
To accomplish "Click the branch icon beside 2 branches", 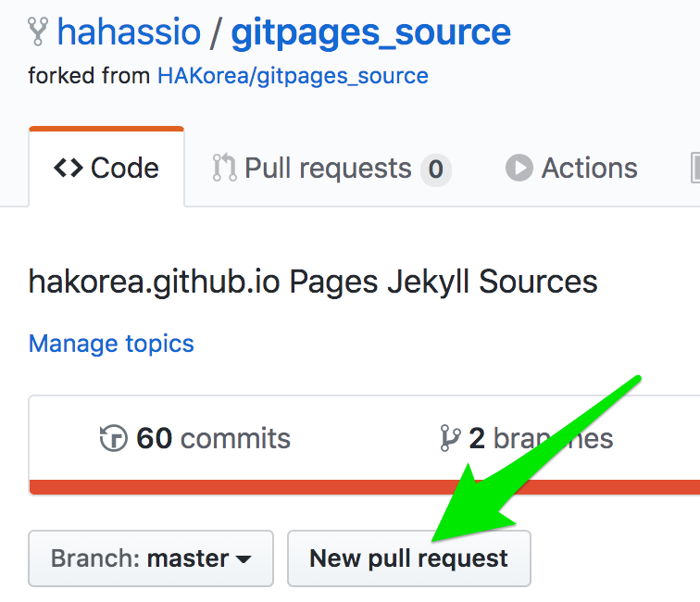I will coord(450,438).
